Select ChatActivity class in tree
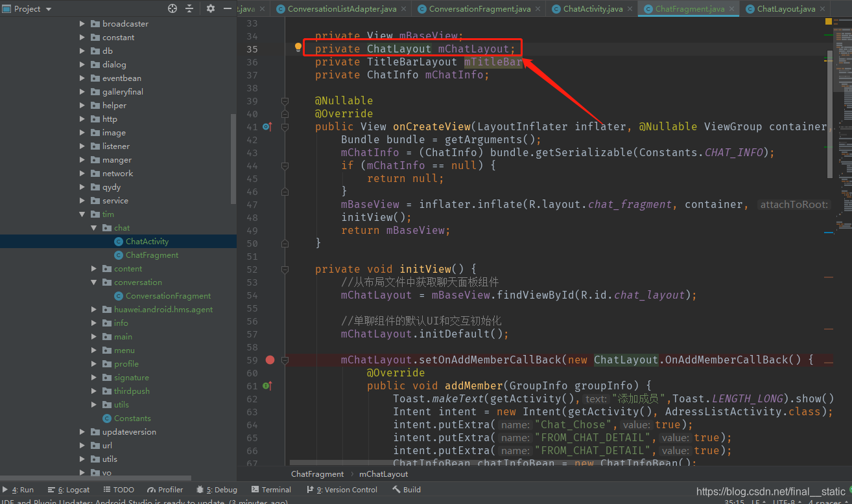Screen dimensions: 852x504 coord(147,241)
